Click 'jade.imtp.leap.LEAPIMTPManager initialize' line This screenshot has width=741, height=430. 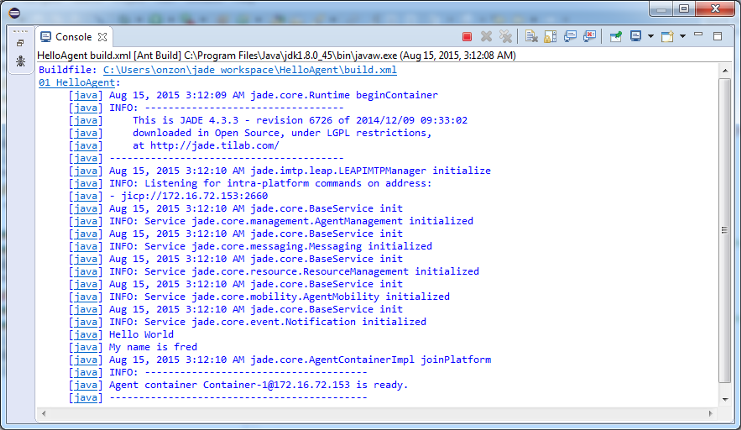(370, 171)
